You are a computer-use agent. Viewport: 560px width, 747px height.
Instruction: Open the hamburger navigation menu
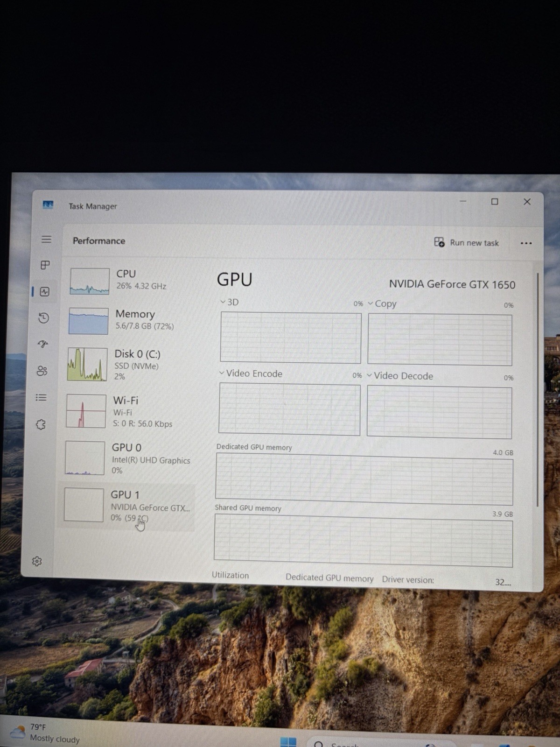tap(46, 240)
